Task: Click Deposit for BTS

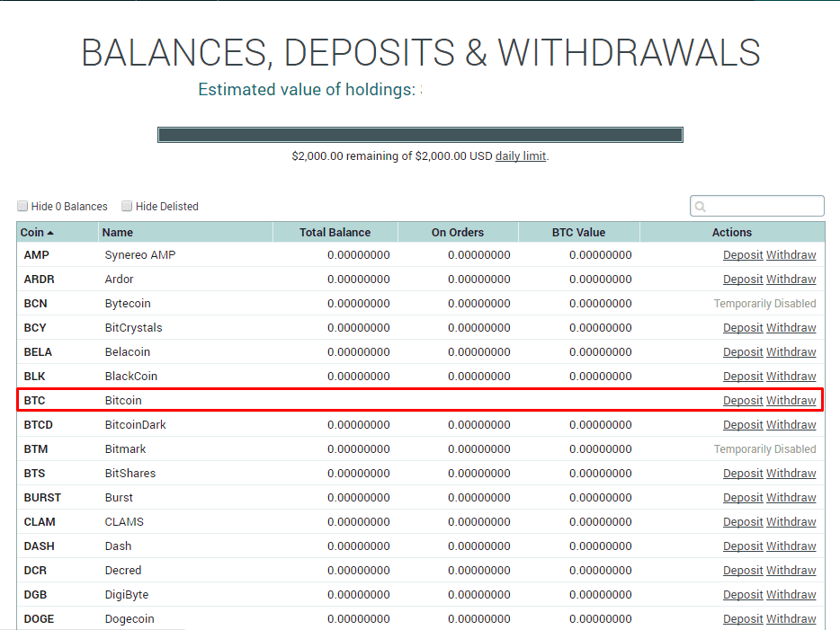Action: (x=743, y=473)
